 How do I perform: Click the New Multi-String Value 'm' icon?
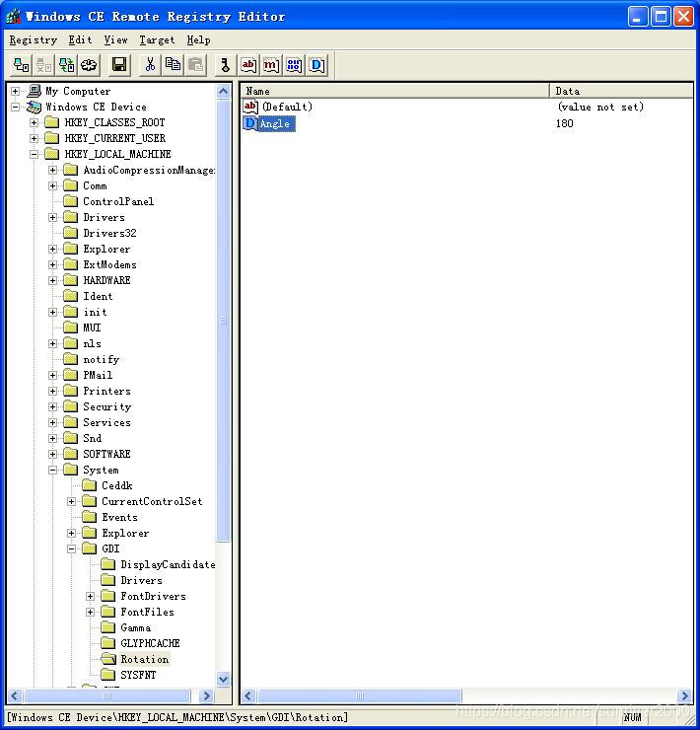(x=271, y=65)
